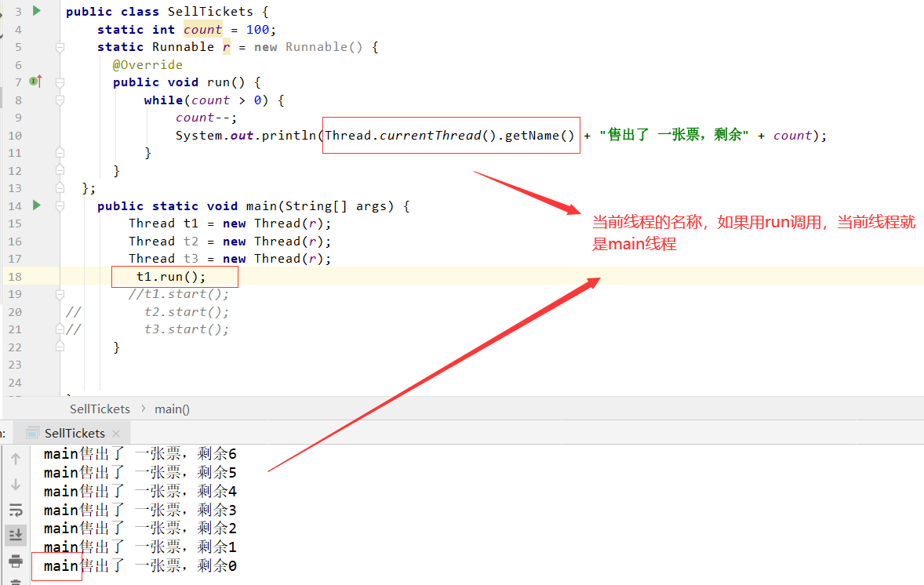Click the Up the Stack Trace arrow icon

16,458
